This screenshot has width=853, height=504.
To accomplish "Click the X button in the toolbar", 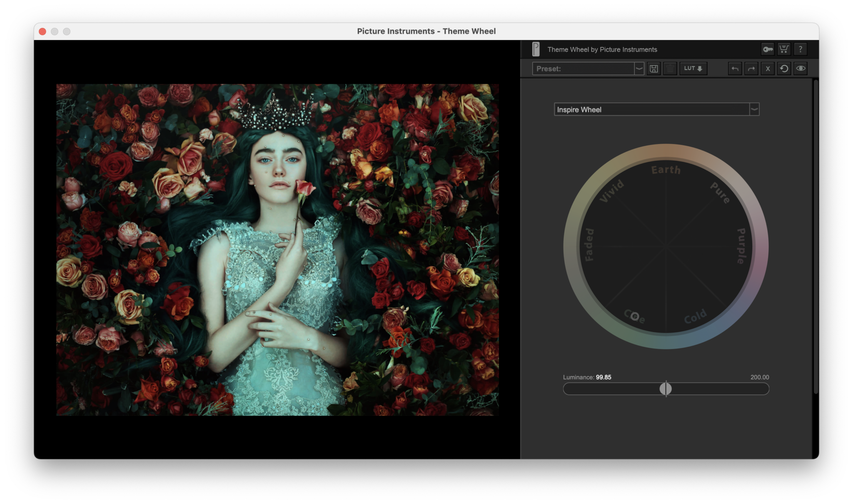I will point(768,69).
